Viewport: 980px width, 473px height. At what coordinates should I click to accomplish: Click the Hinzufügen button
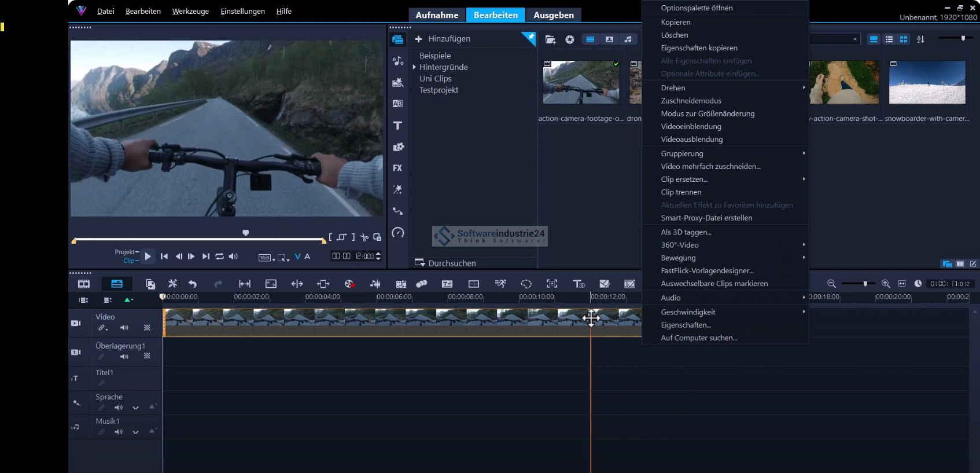point(443,39)
